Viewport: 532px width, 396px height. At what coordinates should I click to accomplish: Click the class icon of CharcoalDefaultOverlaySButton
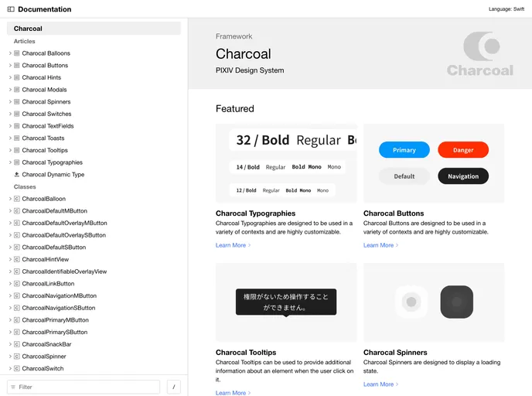17,235
